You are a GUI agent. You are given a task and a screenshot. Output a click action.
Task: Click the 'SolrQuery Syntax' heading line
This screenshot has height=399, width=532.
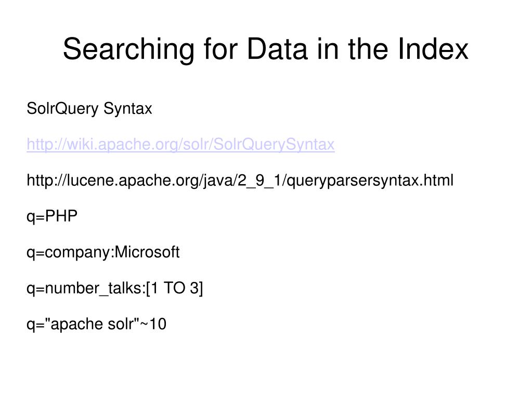pyautogui.click(x=89, y=109)
